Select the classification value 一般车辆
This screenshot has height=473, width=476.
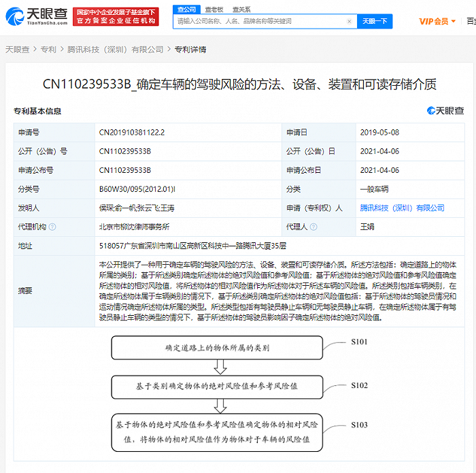pyautogui.click(x=374, y=189)
